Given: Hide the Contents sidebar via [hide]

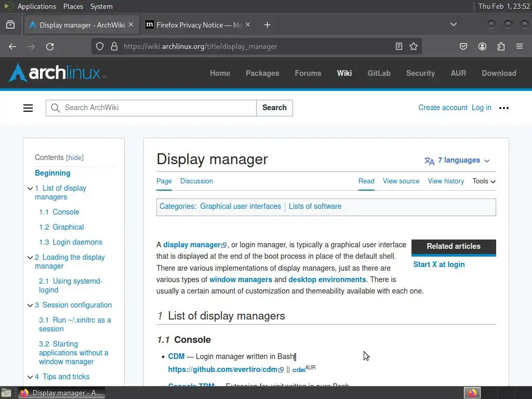Looking at the screenshot, I should tap(75, 158).
